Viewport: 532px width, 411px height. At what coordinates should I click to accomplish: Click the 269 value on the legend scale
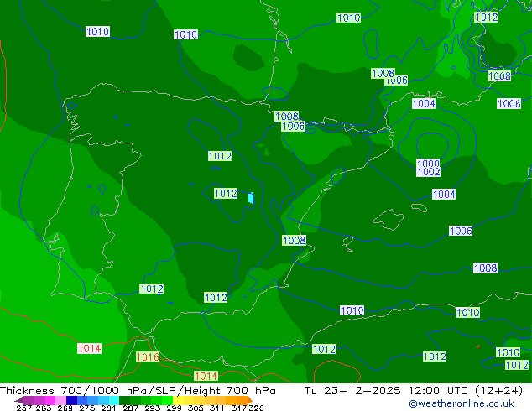[65, 408]
